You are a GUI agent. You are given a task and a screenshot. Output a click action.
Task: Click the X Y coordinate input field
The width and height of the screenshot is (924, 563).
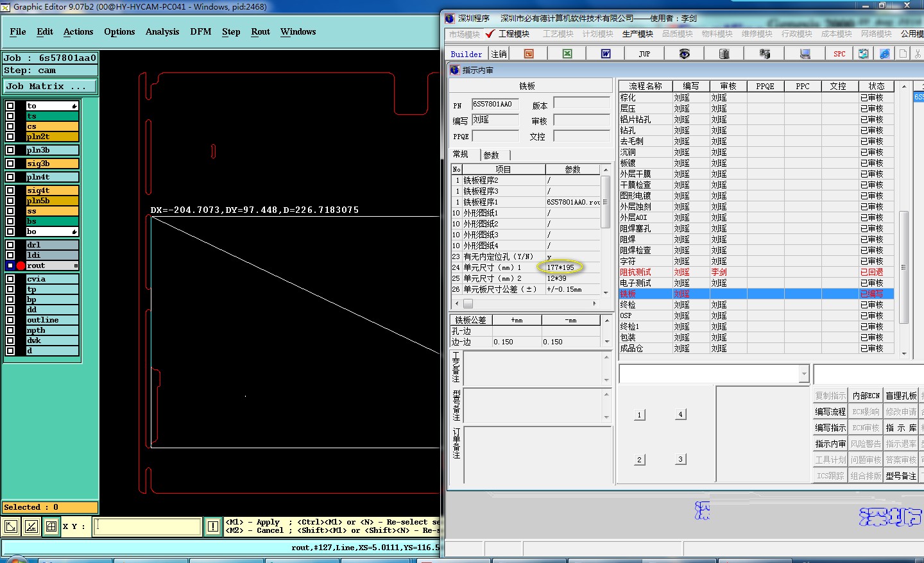click(148, 526)
